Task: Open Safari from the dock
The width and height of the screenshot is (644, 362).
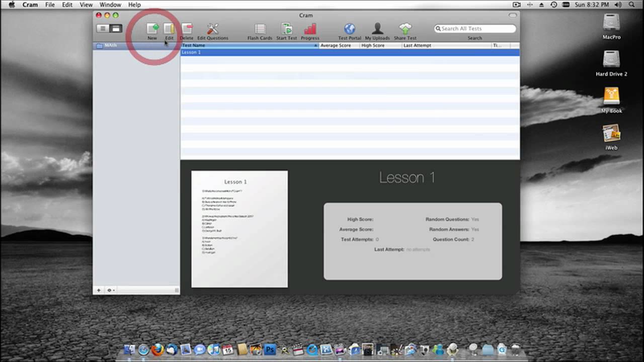Action: point(143,349)
